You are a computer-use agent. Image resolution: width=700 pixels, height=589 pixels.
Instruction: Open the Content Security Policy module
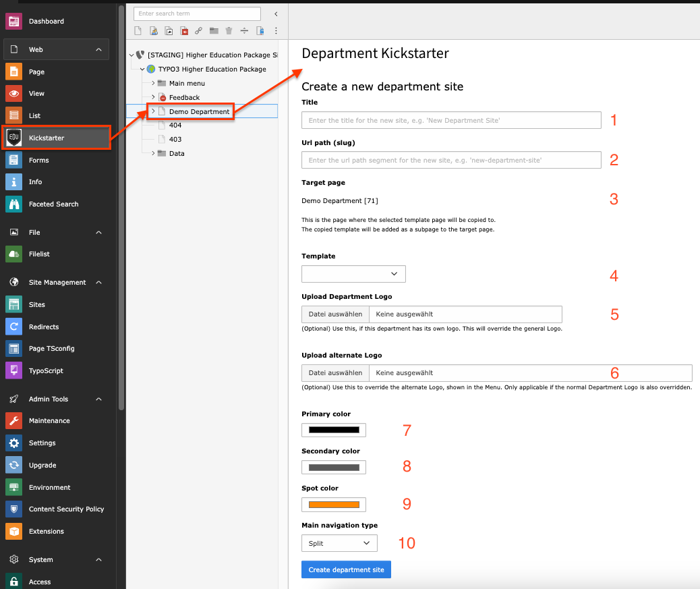(66, 509)
